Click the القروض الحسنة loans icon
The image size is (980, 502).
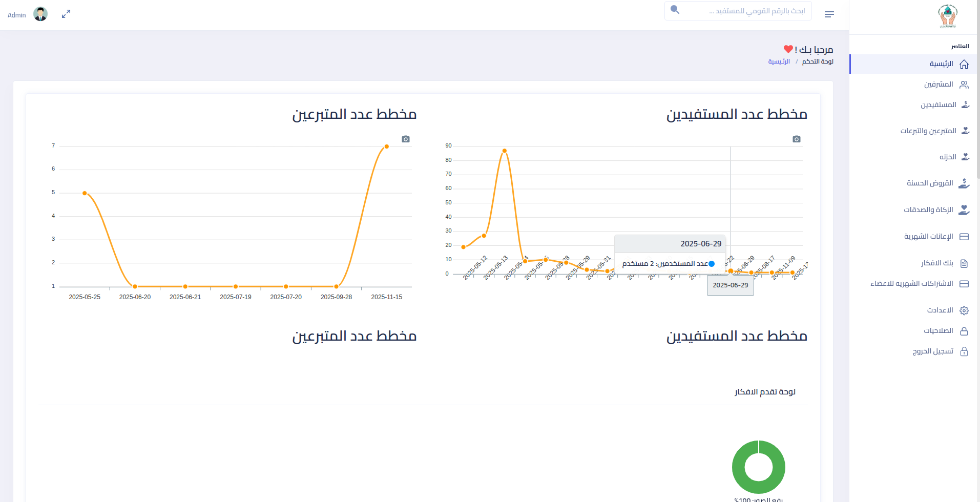click(x=964, y=183)
